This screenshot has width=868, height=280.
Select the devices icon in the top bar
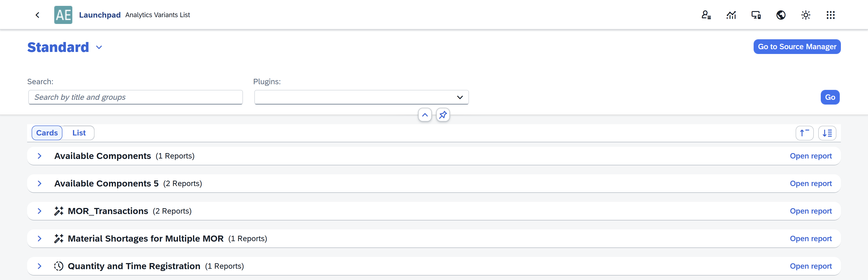(756, 15)
